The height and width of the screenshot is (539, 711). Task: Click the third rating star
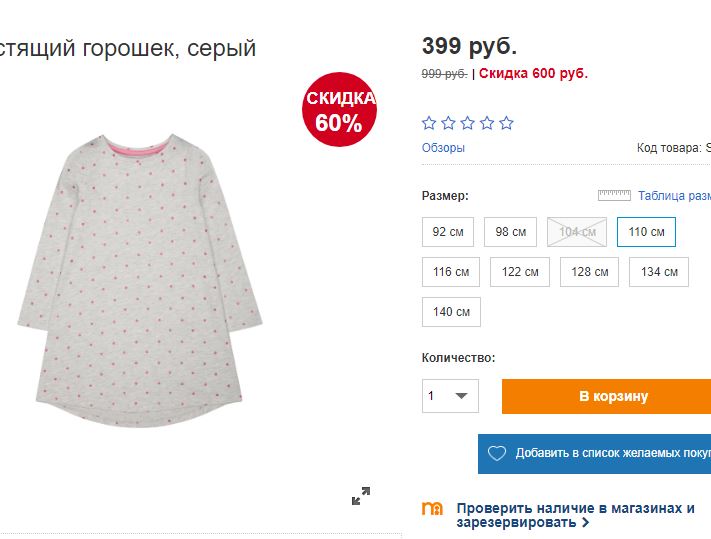[468, 123]
